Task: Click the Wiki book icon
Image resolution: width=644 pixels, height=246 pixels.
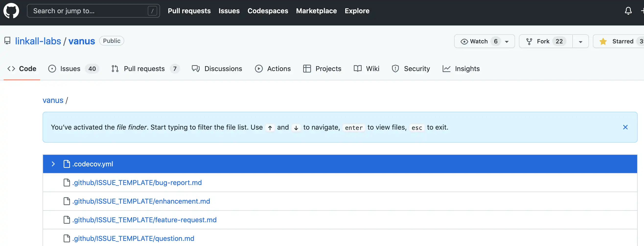Action: pos(357,69)
